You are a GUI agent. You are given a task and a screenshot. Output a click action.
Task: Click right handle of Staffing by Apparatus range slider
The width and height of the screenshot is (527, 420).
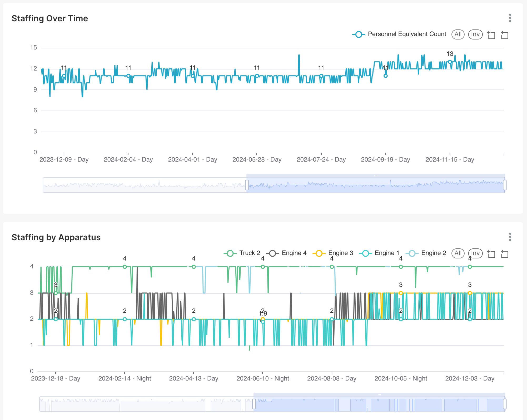504,404
